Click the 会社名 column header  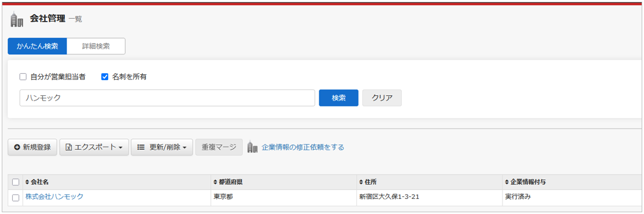(116, 182)
